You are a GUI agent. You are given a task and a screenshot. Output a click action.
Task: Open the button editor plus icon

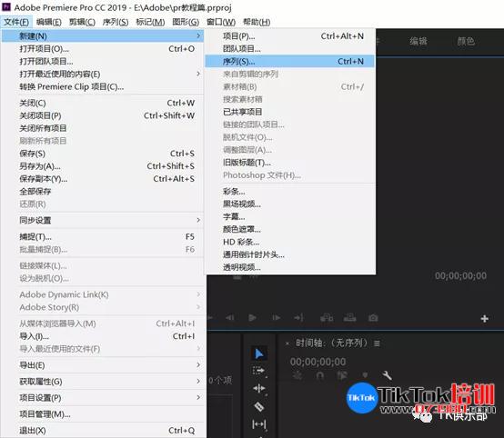[x=485, y=319]
